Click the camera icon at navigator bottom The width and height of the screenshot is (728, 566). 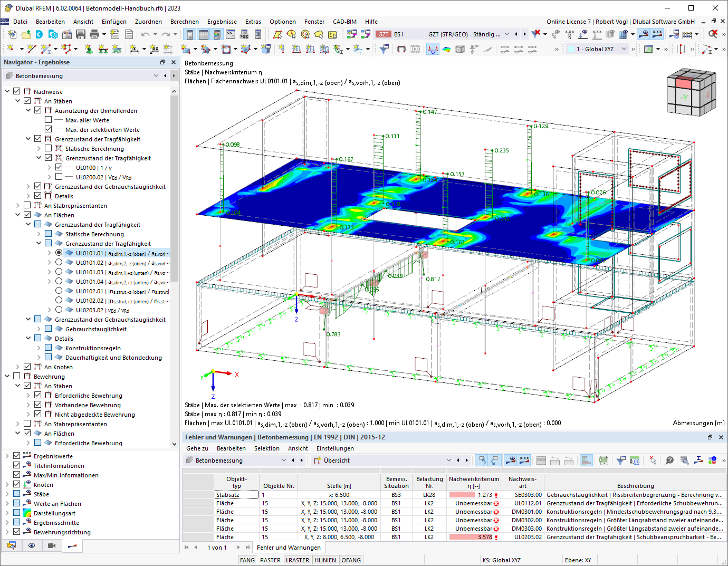tap(52, 545)
